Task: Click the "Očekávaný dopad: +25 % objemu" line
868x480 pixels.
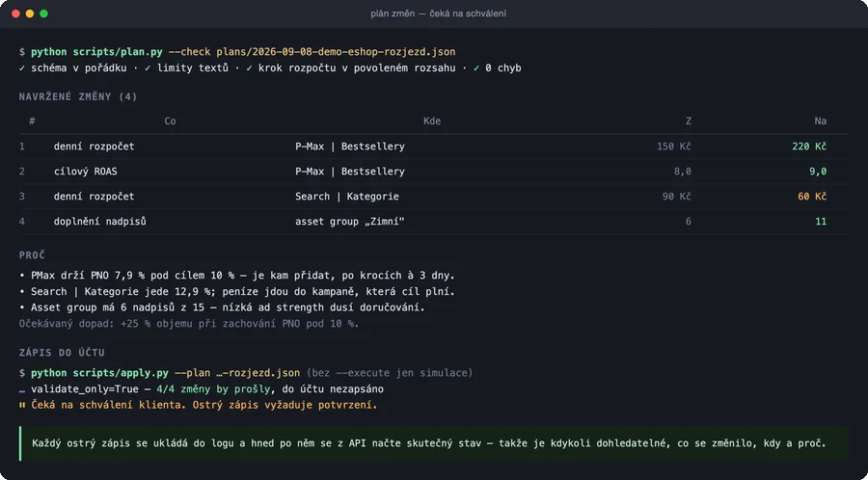Action: point(189,324)
